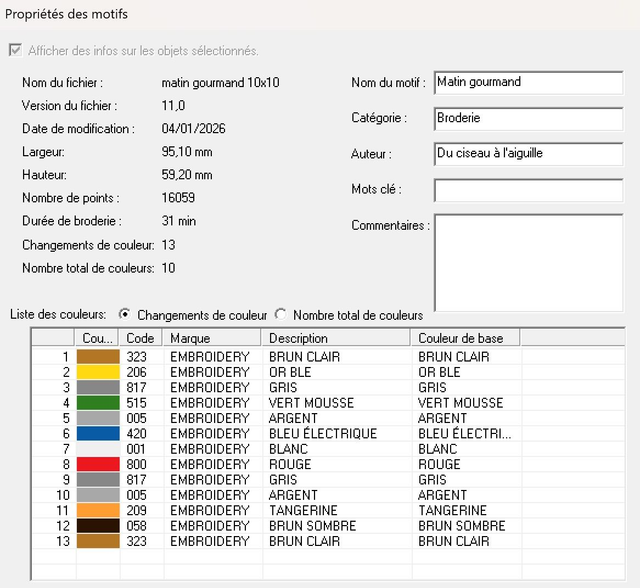Click the empty 'Mots clé' field
Image resolution: width=640 pixels, height=588 pixels.
pos(528,190)
